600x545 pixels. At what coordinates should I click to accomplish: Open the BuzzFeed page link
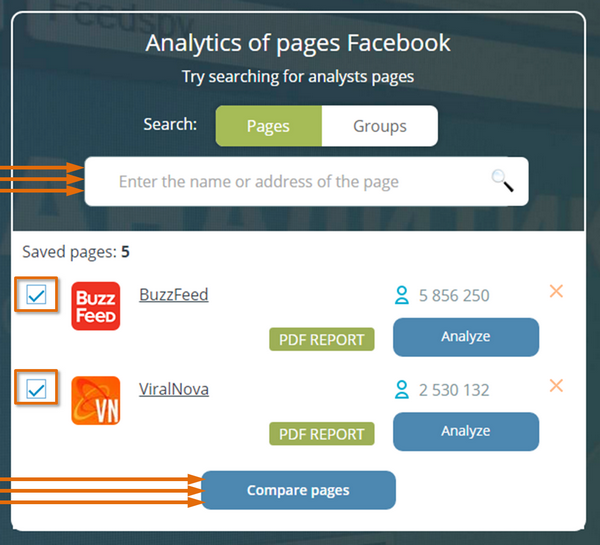(174, 295)
